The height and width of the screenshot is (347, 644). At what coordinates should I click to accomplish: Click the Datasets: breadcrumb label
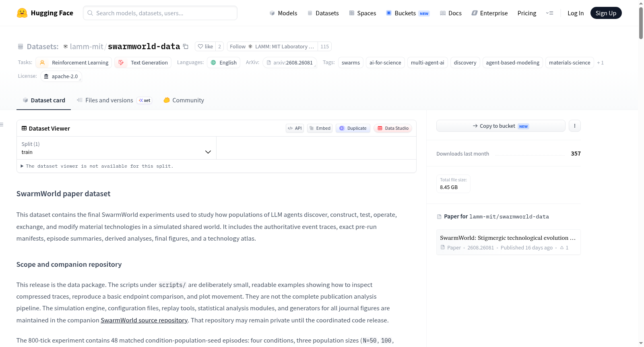point(43,46)
